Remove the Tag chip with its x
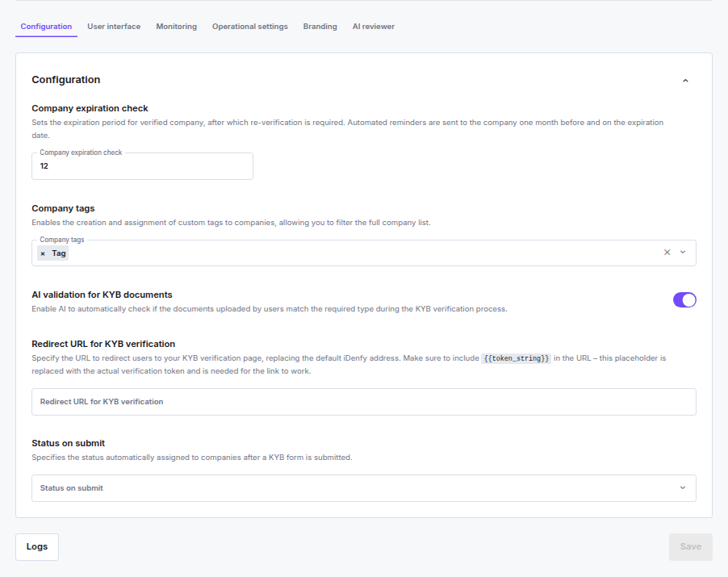This screenshot has height=577, width=728. click(x=43, y=253)
